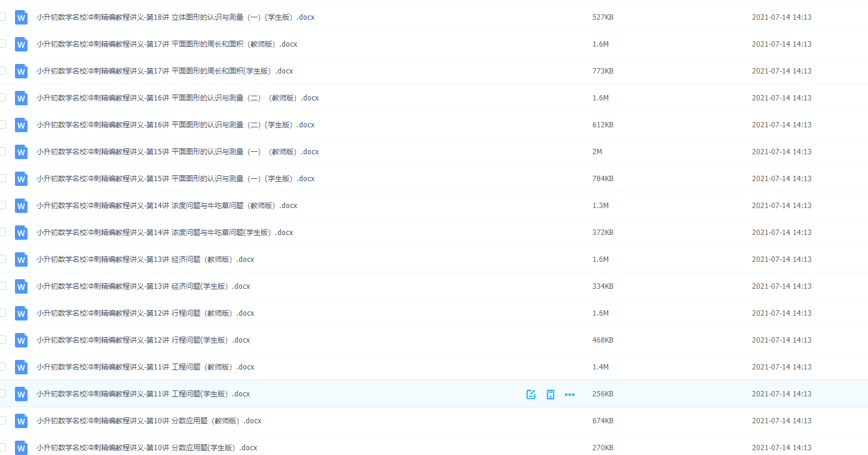Click the 256KB size text of 第11讲 学生版
This screenshot has height=455, width=868.
tap(602, 394)
